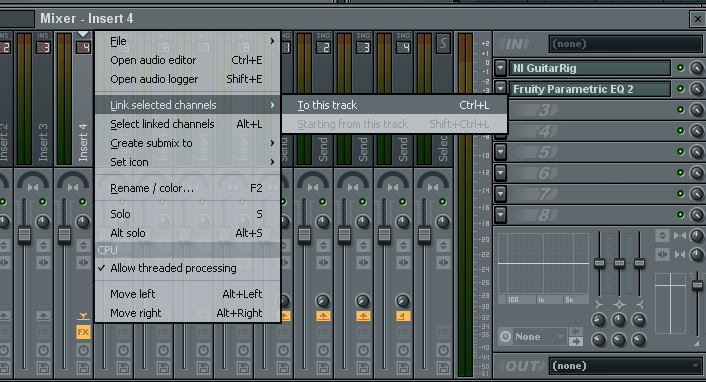
Task: Click Insert 4 disk recording icon
Action: [83, 368]
